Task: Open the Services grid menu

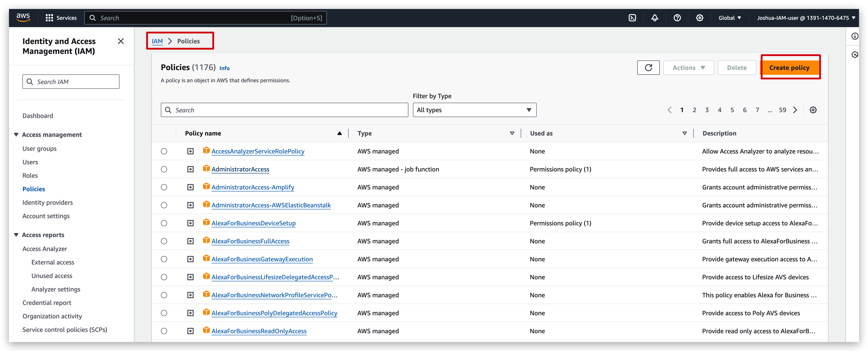Action: point(61,18)
